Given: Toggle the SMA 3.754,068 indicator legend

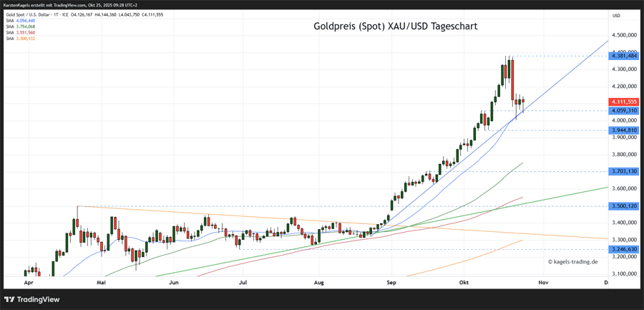Looking at the screenshot, I should click(x=20, y=27).
